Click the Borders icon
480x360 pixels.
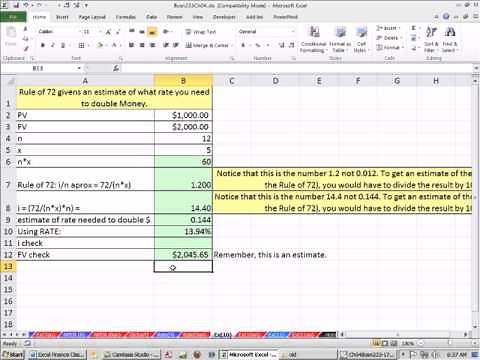[81, 45]
